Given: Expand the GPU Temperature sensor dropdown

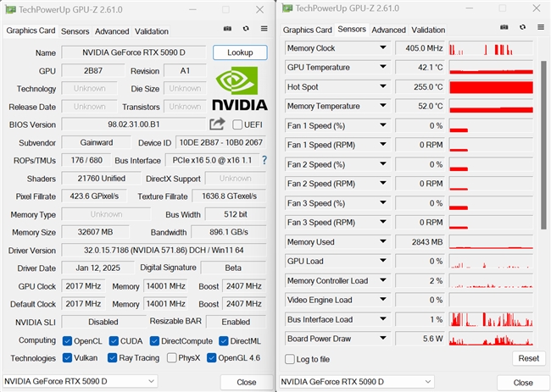Looking at the screenshot, I should [x=383, y=68].
